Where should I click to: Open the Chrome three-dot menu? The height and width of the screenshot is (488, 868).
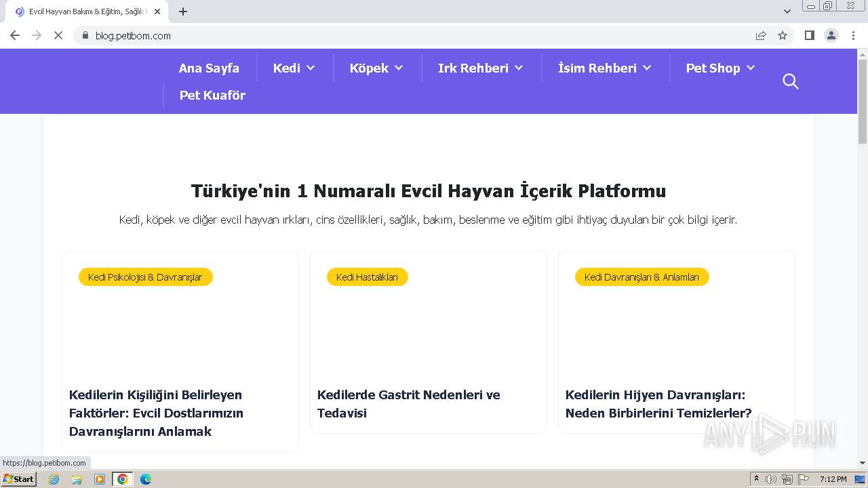[x=854, y=35]
